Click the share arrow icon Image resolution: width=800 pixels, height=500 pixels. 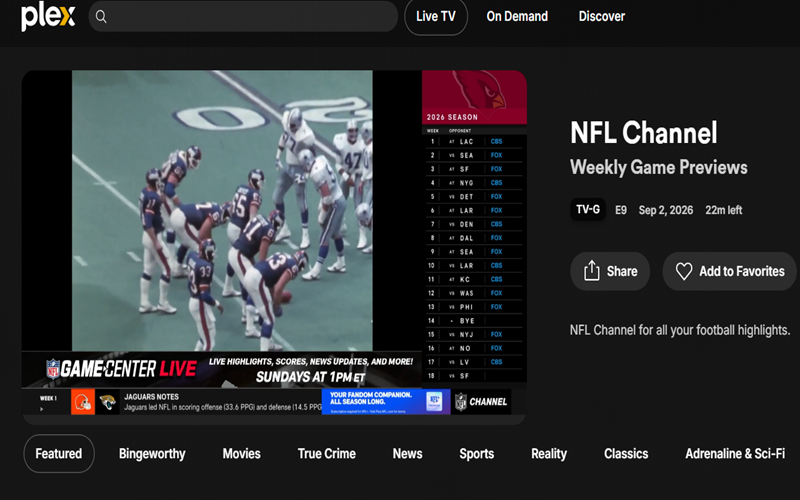[x=591, y=270]
